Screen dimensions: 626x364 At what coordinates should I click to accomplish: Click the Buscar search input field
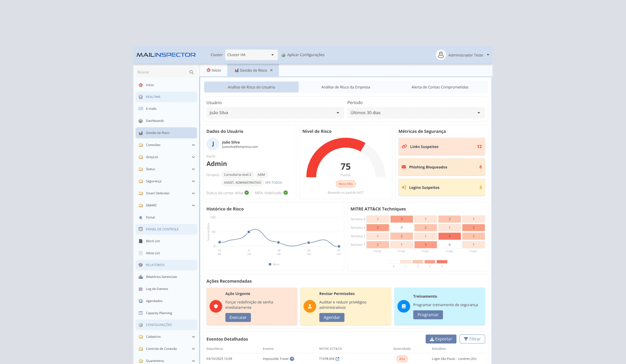166,72
